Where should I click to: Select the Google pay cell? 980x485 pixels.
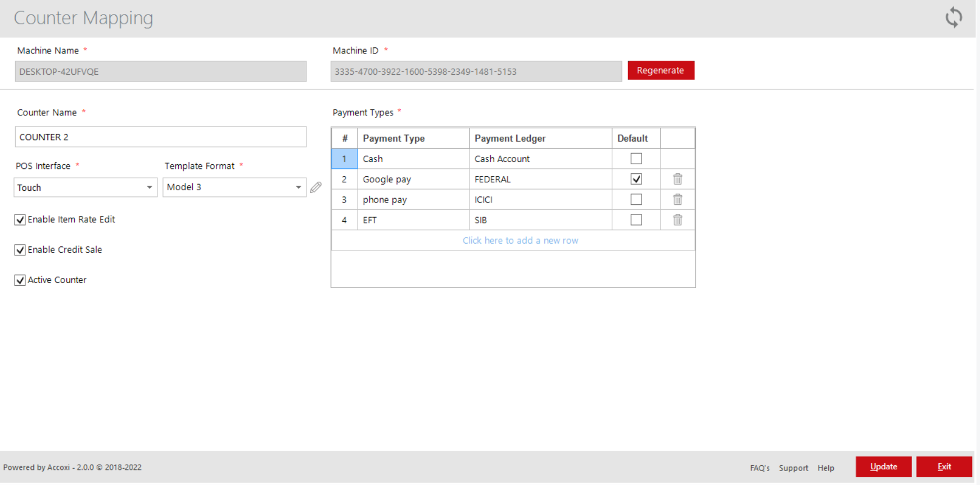point(413,179)
